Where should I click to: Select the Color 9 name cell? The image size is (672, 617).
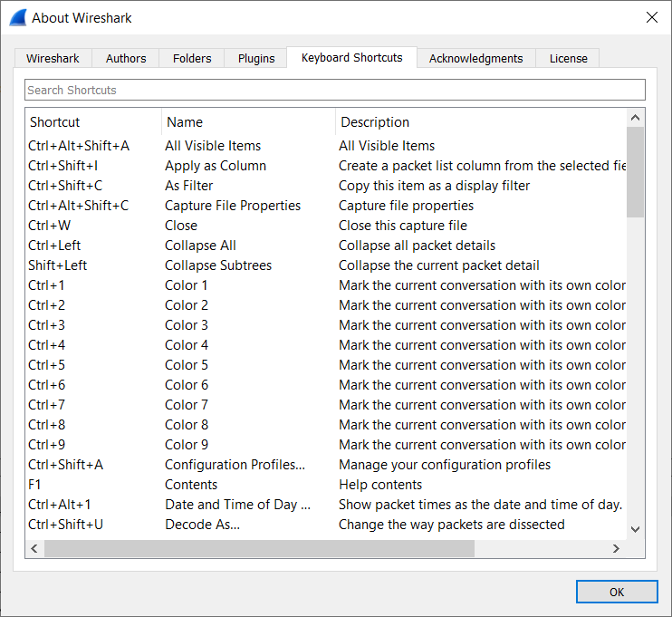pos(187,445)
